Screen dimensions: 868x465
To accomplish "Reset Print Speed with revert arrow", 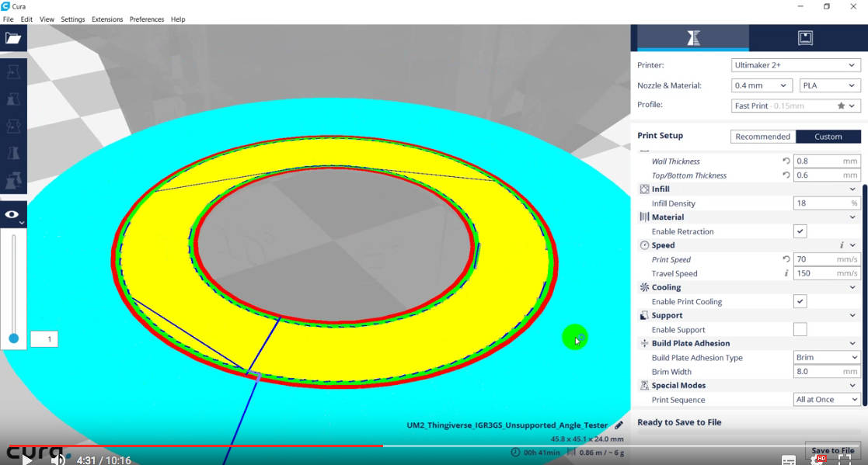I will [786, 259].
